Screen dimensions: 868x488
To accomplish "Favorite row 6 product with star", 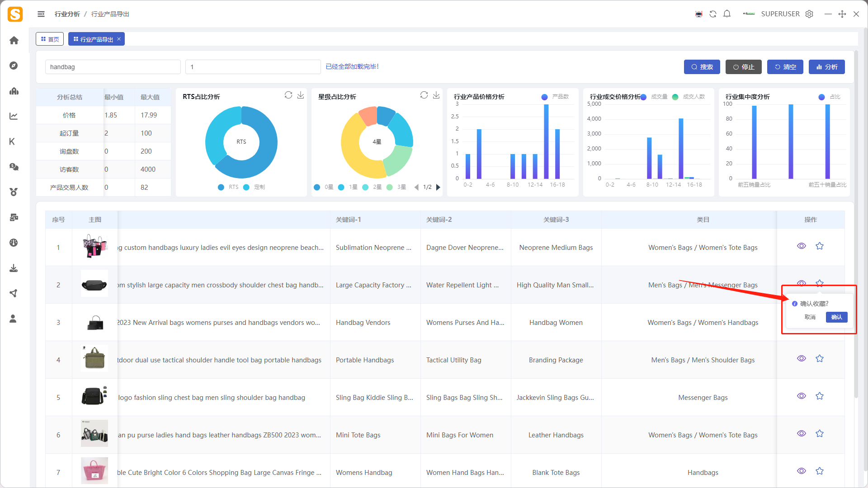I will (x=820, y=433).
